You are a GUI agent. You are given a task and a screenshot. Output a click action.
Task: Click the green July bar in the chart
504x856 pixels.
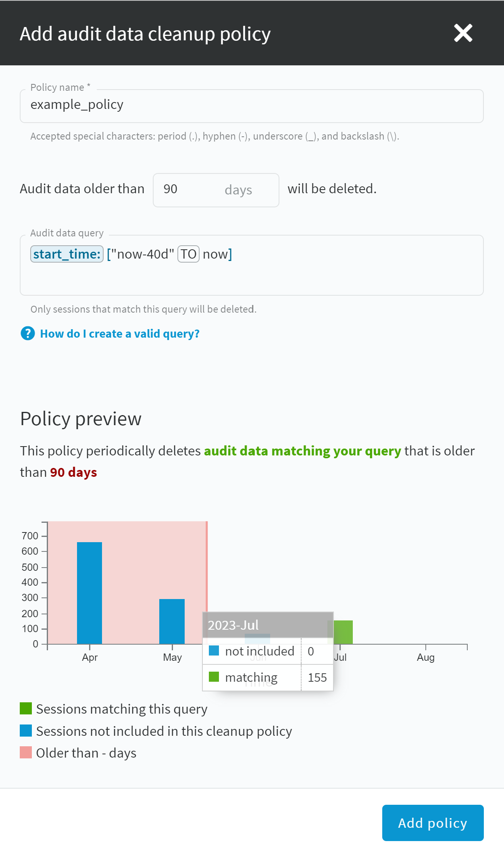click(343, 632)
